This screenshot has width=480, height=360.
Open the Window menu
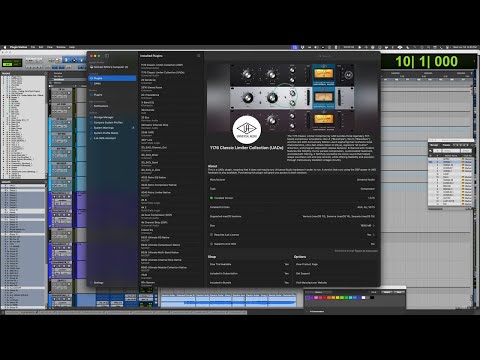tap(61, 47)
